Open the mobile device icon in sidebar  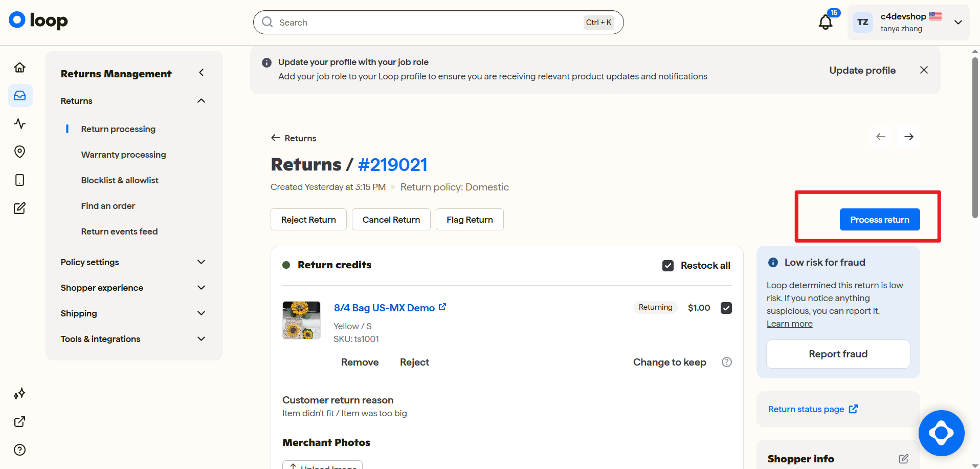(x=20, y=180)
